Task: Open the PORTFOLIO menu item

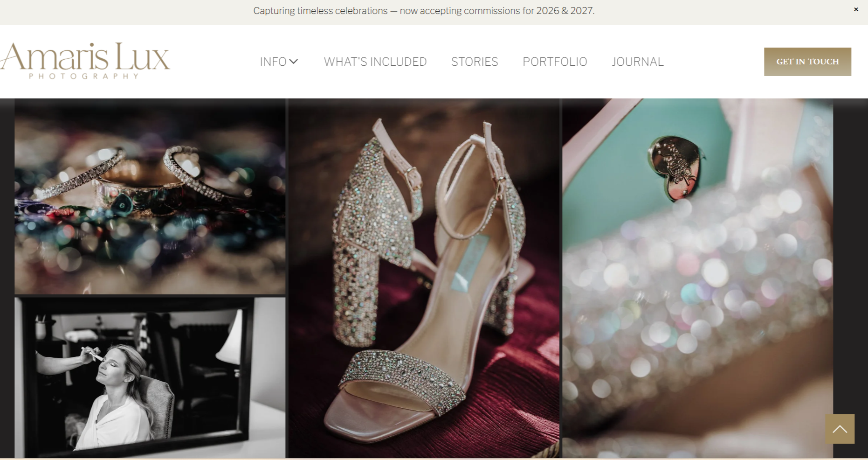Action: pyautogui.click(x=555, y=62)
